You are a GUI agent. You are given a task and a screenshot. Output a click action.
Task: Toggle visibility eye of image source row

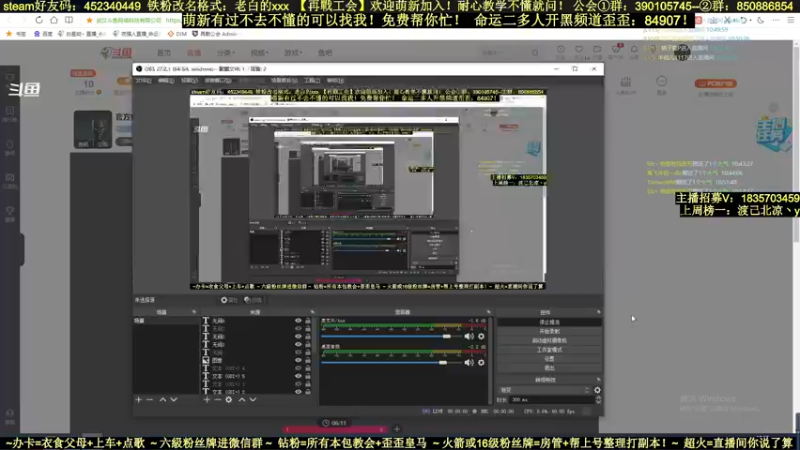[298, 360]
